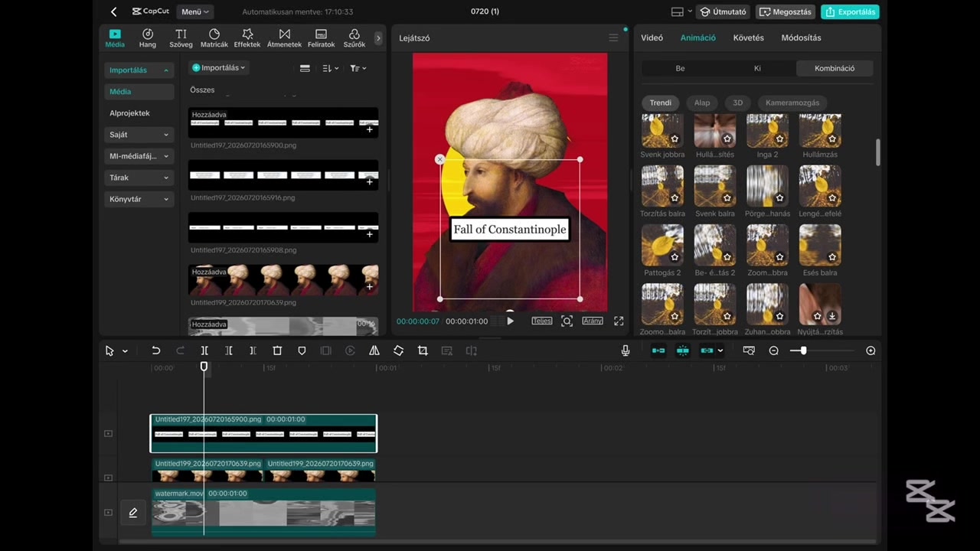The image size is (980, 551).
Task: Undo the last timeline action
Action: 155,350
